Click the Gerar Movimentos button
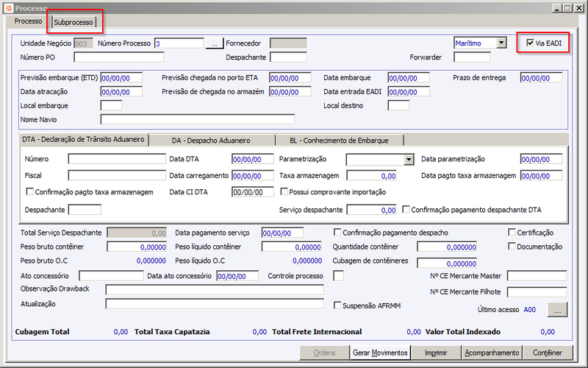 (x=380, y=353)
